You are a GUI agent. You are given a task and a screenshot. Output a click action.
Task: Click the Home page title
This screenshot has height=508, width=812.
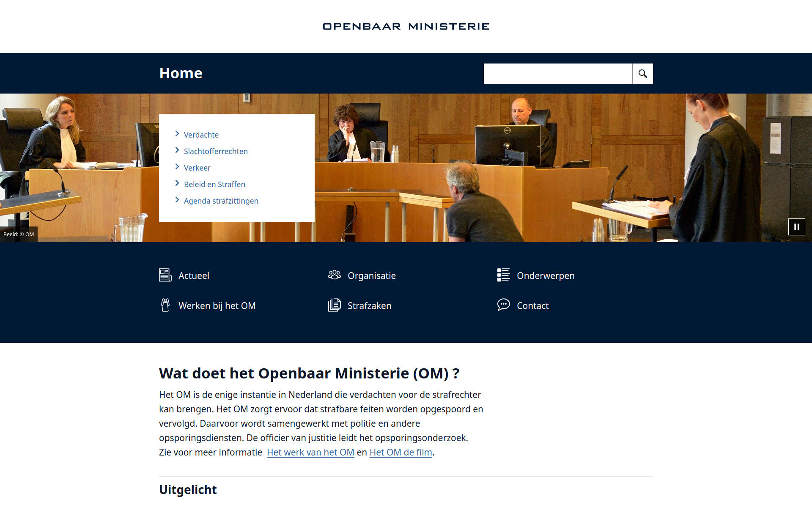(x=181, y=73)
